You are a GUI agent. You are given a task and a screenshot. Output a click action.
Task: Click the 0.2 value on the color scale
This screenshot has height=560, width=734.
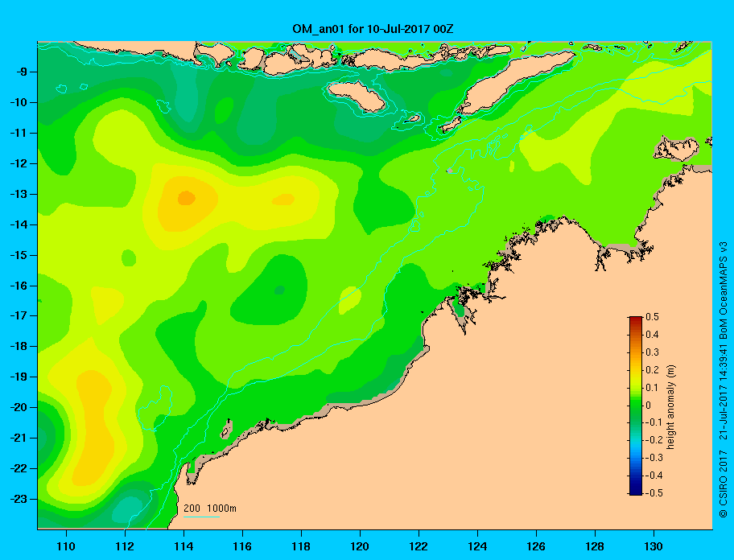tap(652, 369)
